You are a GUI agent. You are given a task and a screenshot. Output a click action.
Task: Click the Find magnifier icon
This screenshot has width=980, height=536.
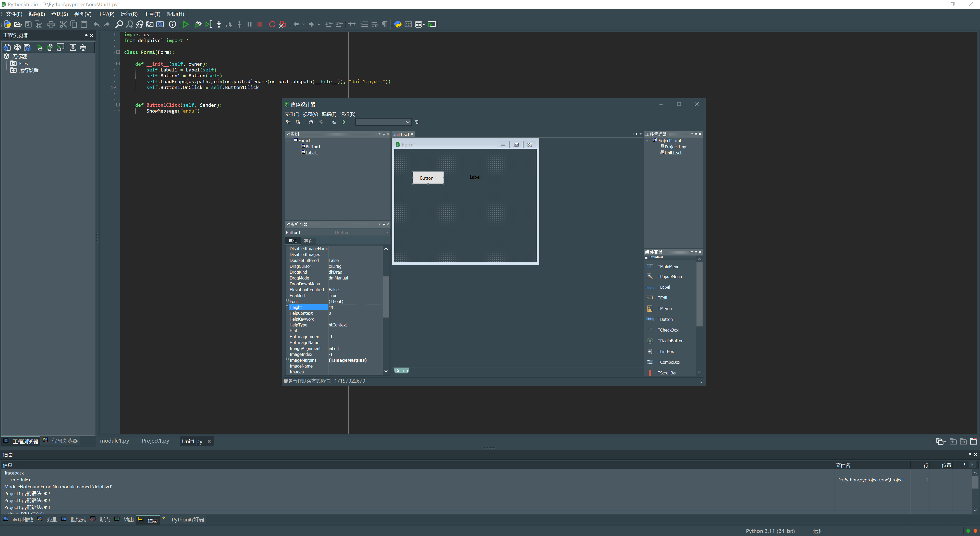click(119, 24)
